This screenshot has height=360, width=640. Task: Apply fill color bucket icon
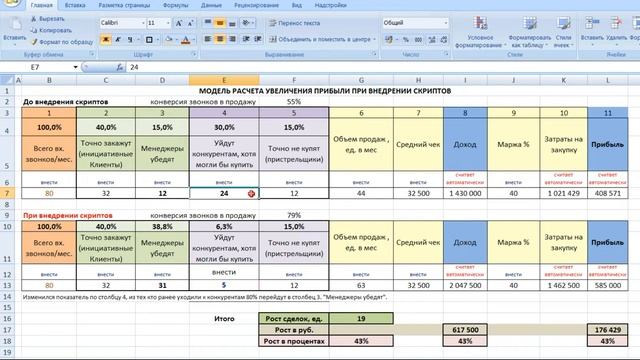[169, 40]
